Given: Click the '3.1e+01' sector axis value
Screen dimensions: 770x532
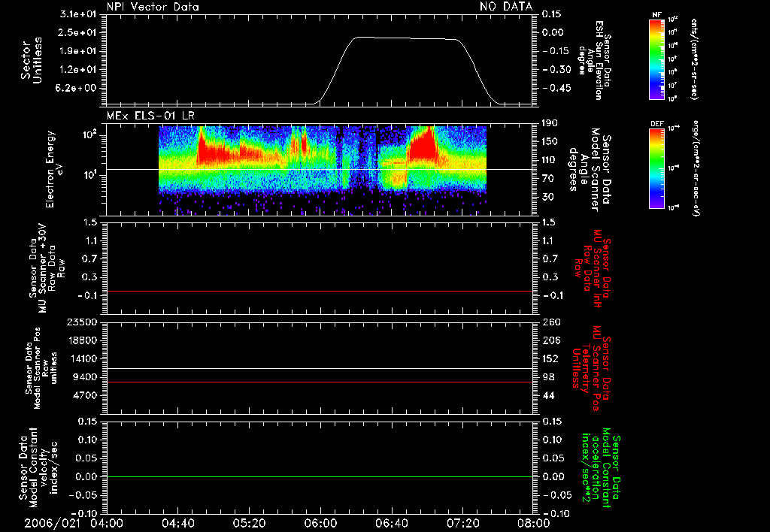Looking at the screenshot, I should click(78, 14).
